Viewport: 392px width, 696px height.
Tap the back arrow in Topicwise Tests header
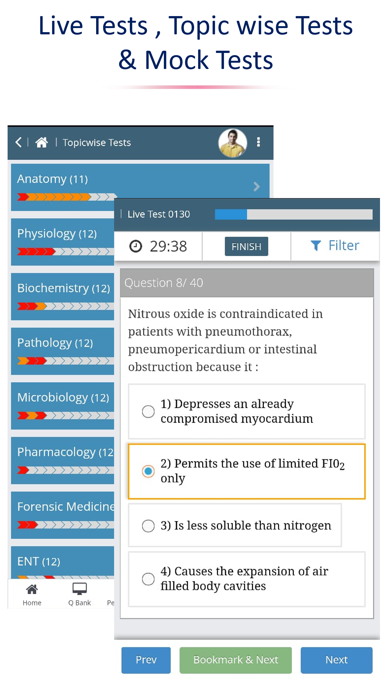18,142
